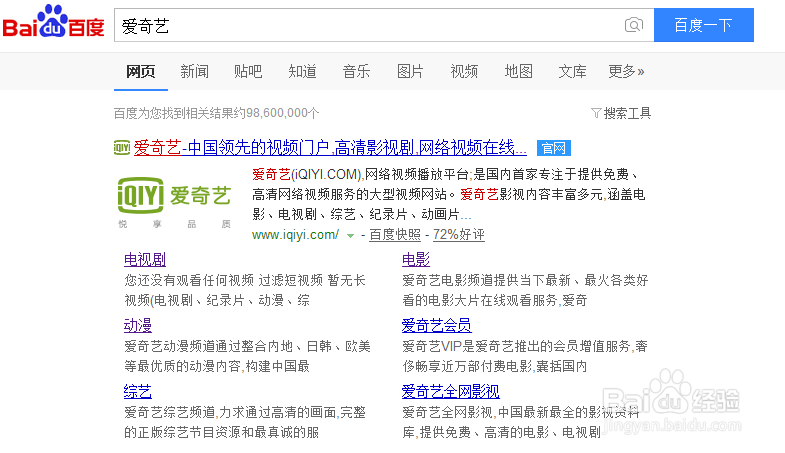The height and width of the screenshot is (453, 785).
Task: Open the 地图 tab
Action: (518, 72)
